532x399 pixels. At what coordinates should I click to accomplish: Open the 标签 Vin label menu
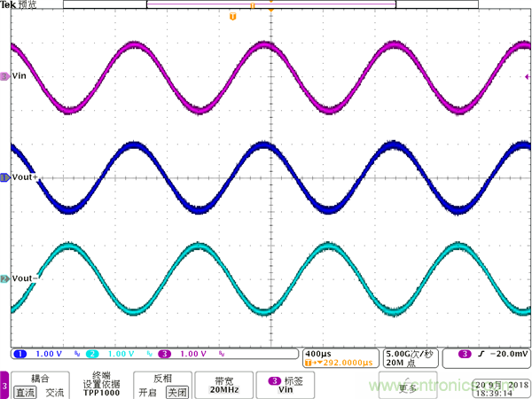(286, 384)
